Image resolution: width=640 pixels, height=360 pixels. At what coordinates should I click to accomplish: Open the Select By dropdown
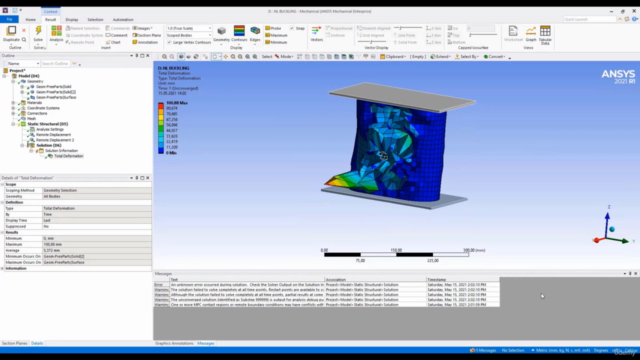click(x=467, y=57)
